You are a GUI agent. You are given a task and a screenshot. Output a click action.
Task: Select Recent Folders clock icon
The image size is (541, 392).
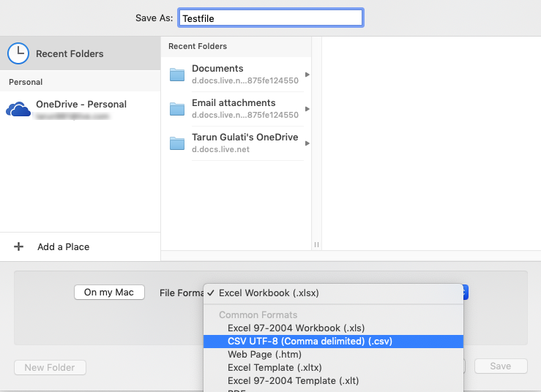point(18,53)
